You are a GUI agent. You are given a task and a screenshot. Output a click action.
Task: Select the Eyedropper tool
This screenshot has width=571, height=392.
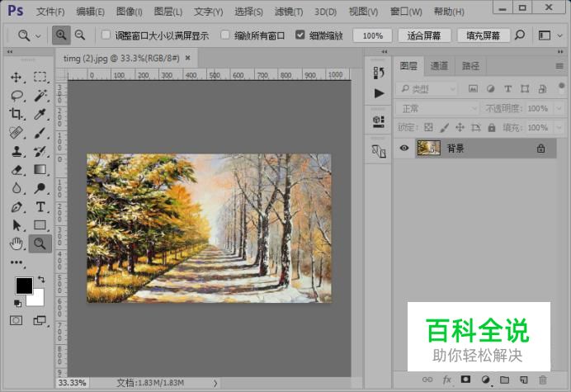coord(40,114)
